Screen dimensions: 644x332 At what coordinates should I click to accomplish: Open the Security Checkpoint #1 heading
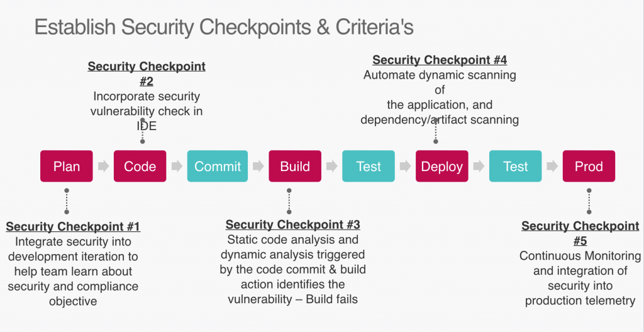(73, 227)
